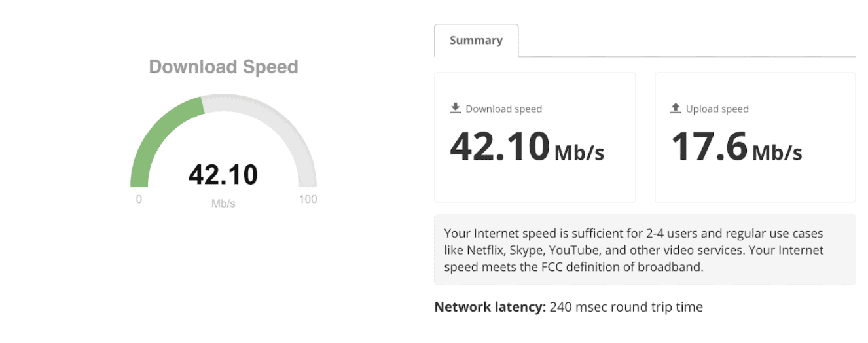Click the download arrow icon
The width and height of the screenshot is (868, 343).
(x=456, y=108)
